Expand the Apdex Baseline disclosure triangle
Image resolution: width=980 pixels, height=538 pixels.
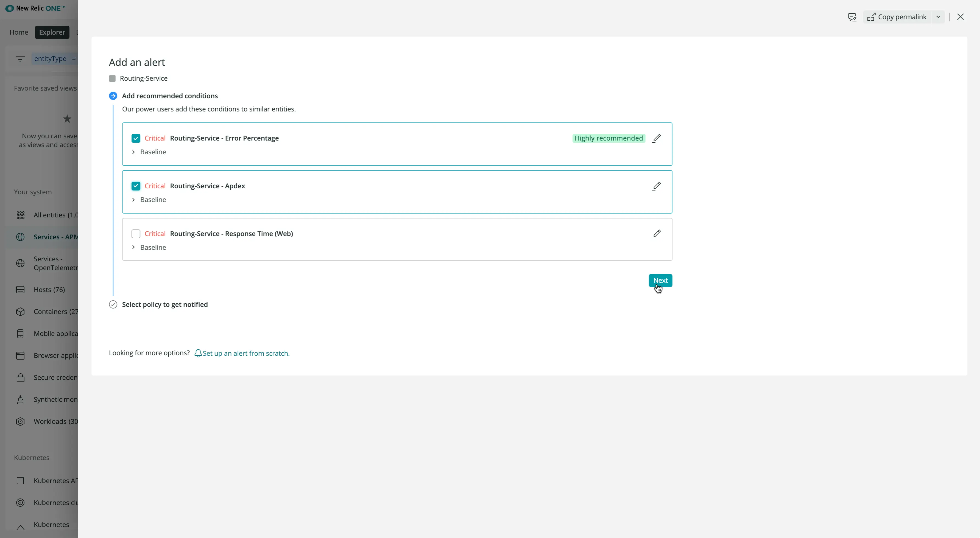click(133, 200)
